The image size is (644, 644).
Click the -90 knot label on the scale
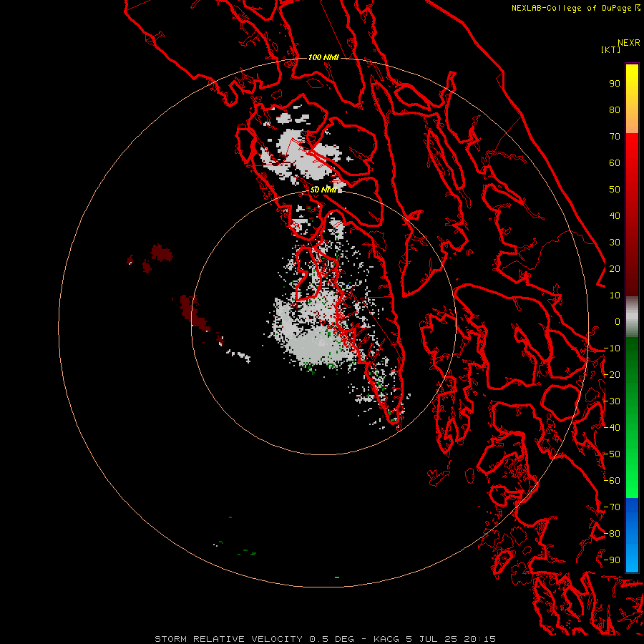(x=612, y=560)
